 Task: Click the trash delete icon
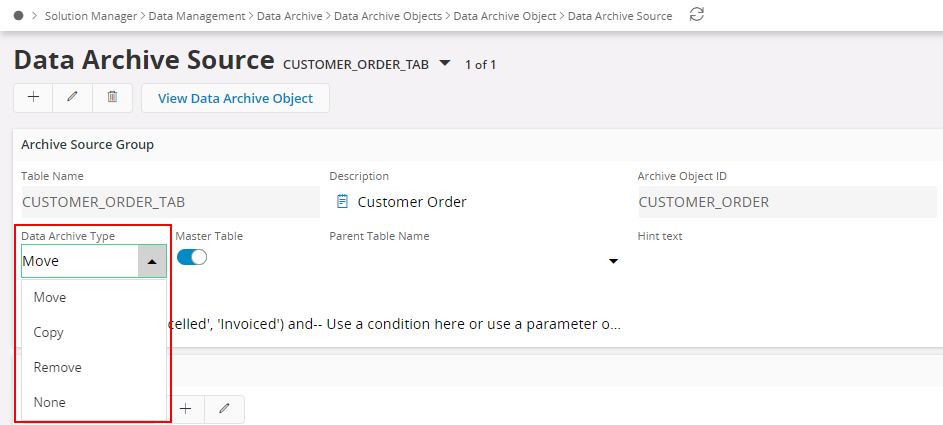pyautogui.click(x=112, y=97)
